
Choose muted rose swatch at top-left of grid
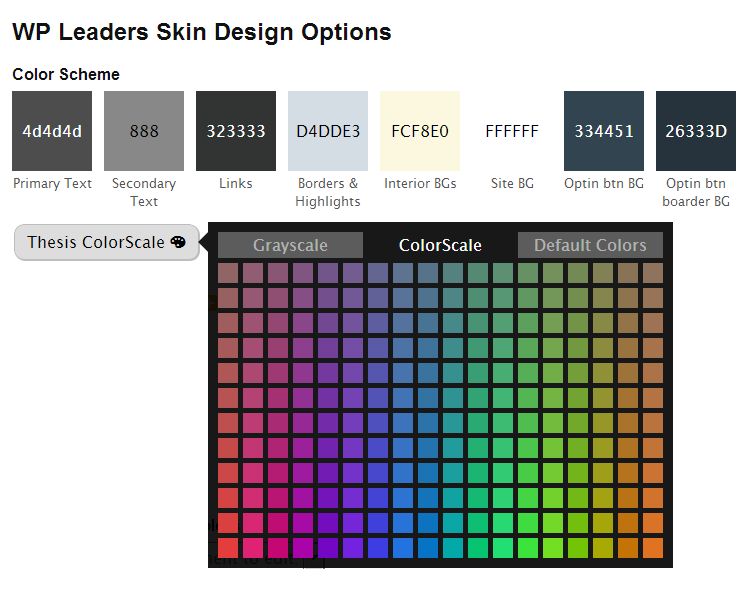coord(228,273)
